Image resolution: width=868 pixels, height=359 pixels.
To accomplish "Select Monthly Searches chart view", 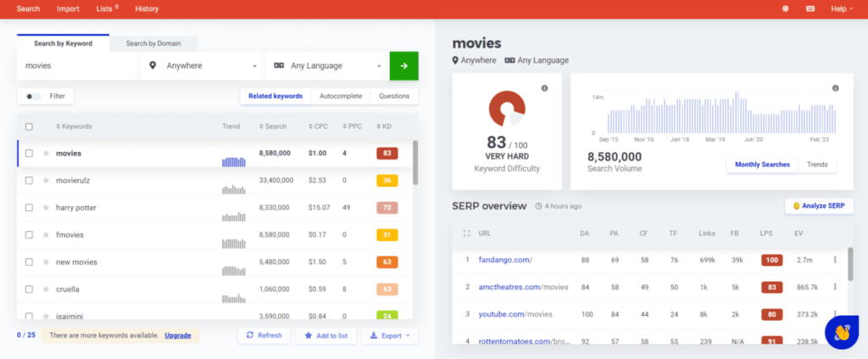I will [x=762, y=165].
